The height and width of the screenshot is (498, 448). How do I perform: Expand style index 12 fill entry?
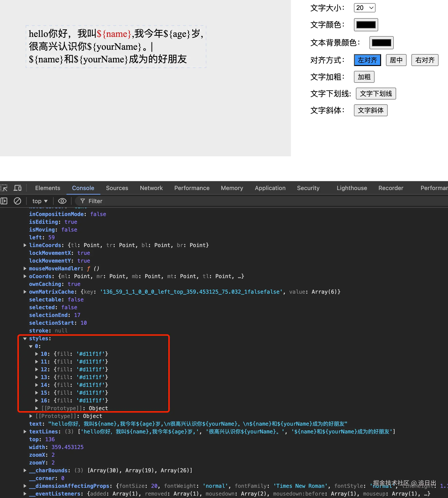(x=37, y=370)
